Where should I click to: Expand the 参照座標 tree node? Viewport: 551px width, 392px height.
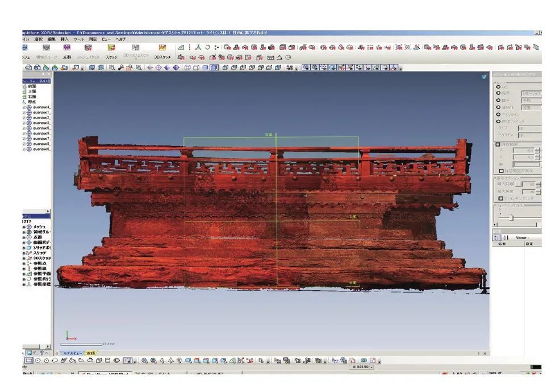[x=24, y=284]
